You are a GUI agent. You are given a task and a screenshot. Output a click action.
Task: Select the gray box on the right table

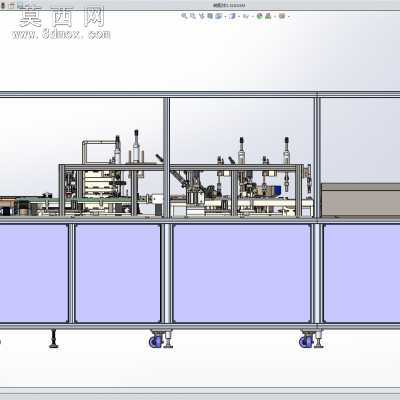361,200
